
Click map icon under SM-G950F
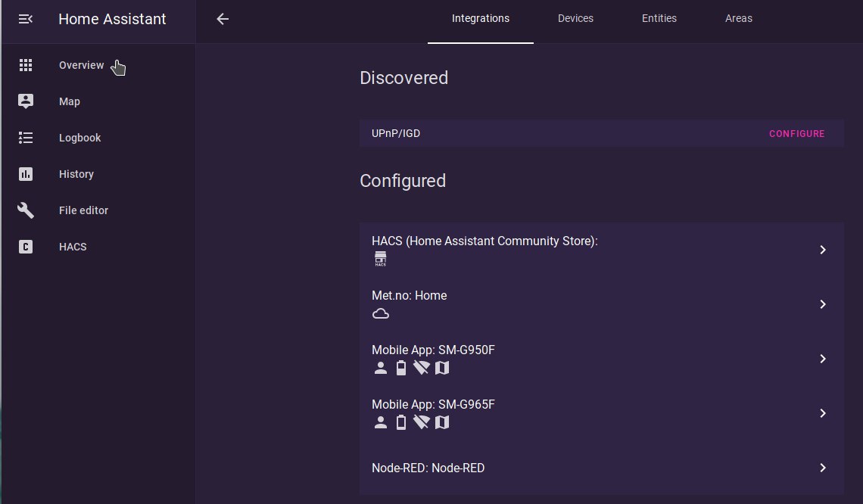(x=442, y=368)
